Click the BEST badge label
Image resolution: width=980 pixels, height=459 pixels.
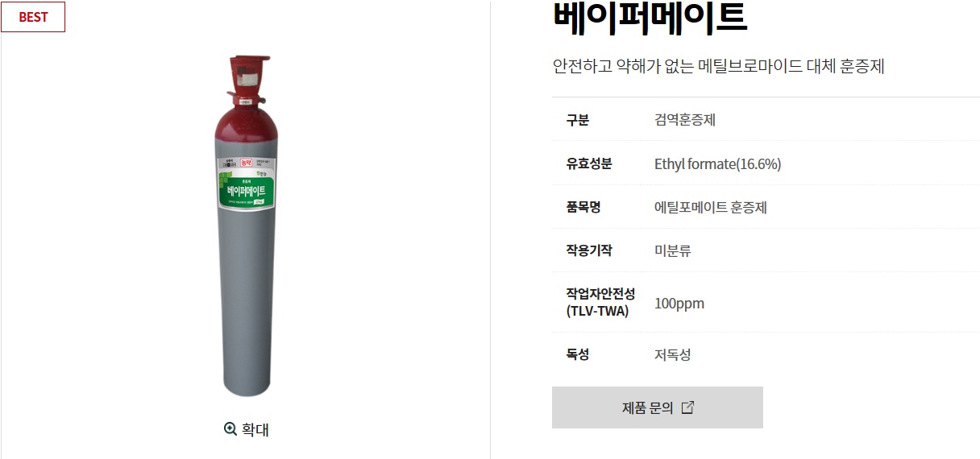point(33,17)
